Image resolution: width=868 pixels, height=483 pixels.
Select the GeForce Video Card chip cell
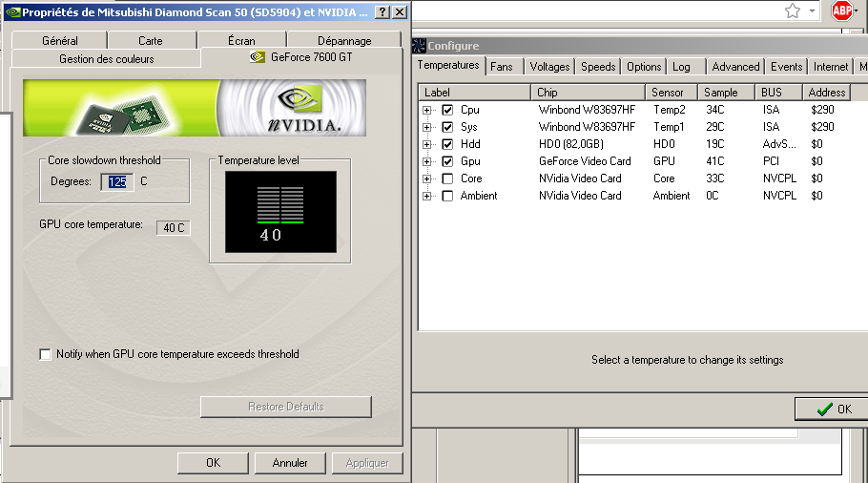[x=585, y=161]
